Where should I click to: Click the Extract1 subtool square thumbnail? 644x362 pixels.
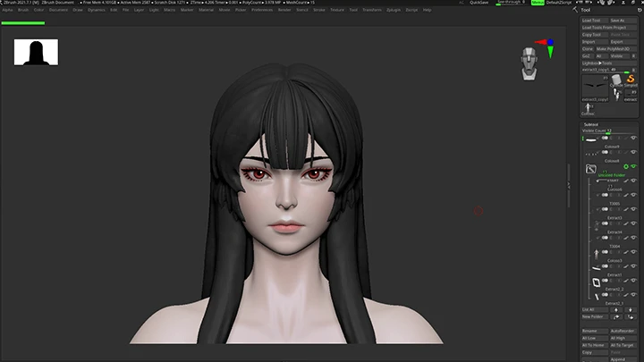click(596, 282)
